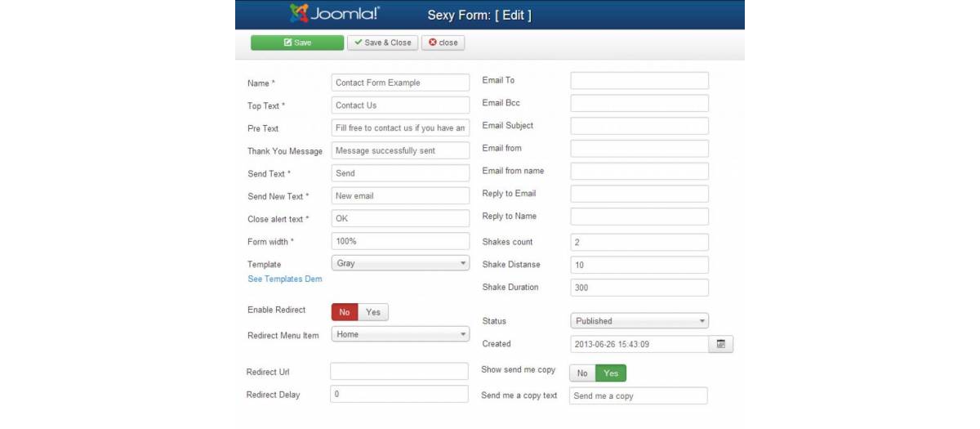The height and width of the screenshot is (429, 980).
Task: Focus the Email To text field
Action: click(x=639, y=80)
